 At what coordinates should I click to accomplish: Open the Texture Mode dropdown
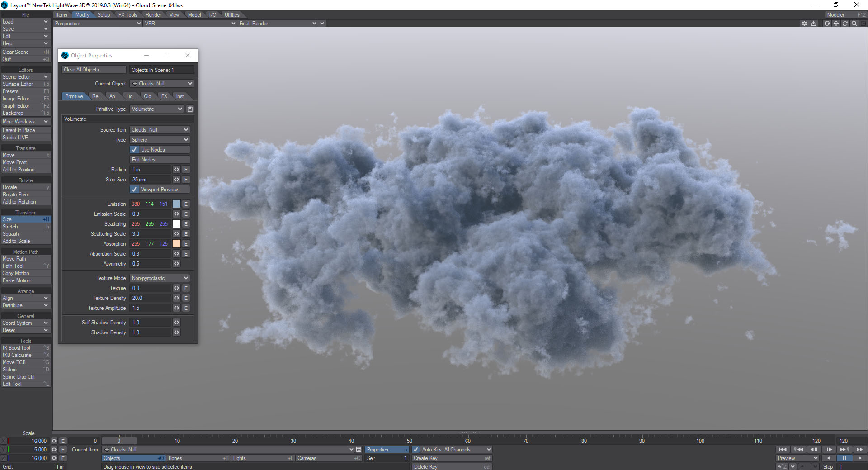coord(160,278)
